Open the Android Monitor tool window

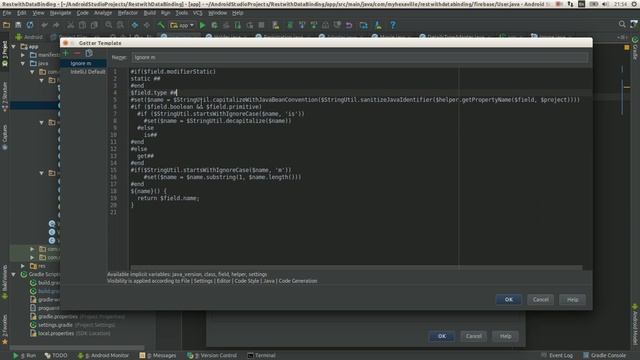(103, 356)
